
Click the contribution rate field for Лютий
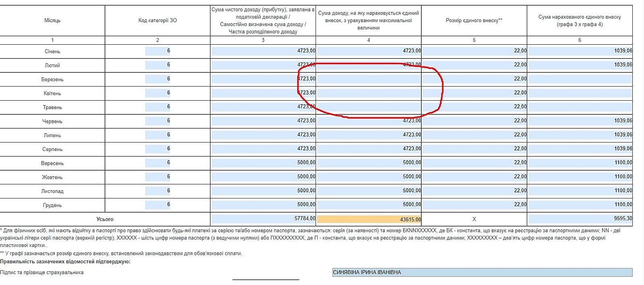pos(474,65)
